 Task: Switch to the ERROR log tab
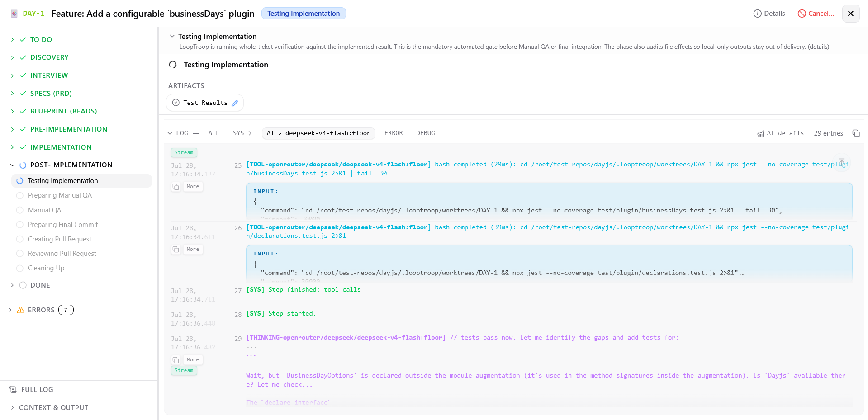point(394,133)
